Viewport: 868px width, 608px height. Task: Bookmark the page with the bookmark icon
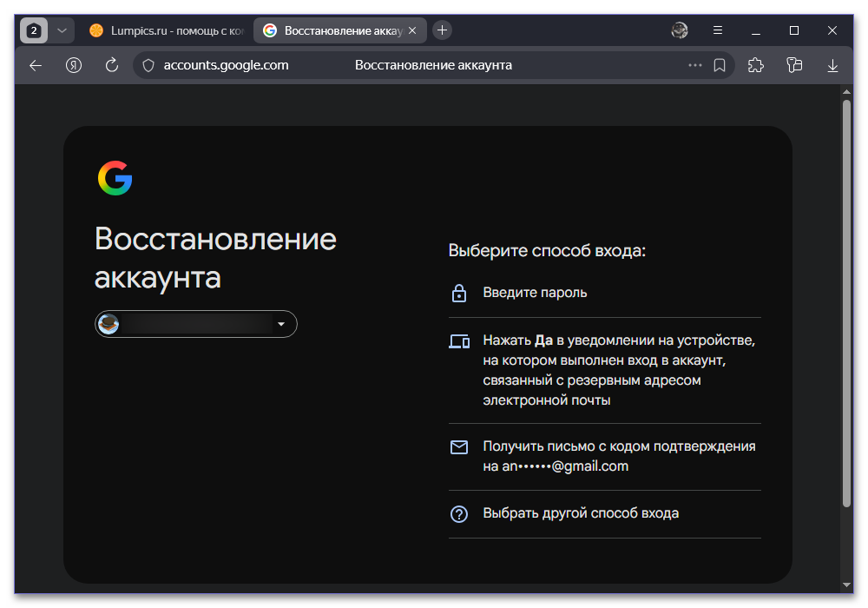[x=720, y=65]
